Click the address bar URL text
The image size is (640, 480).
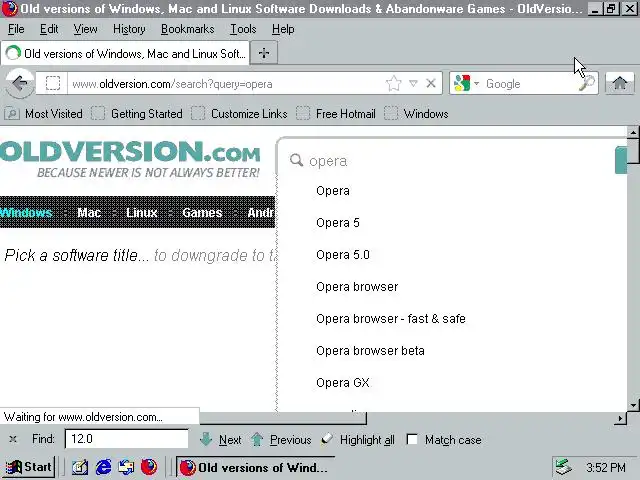coord(172,84)
